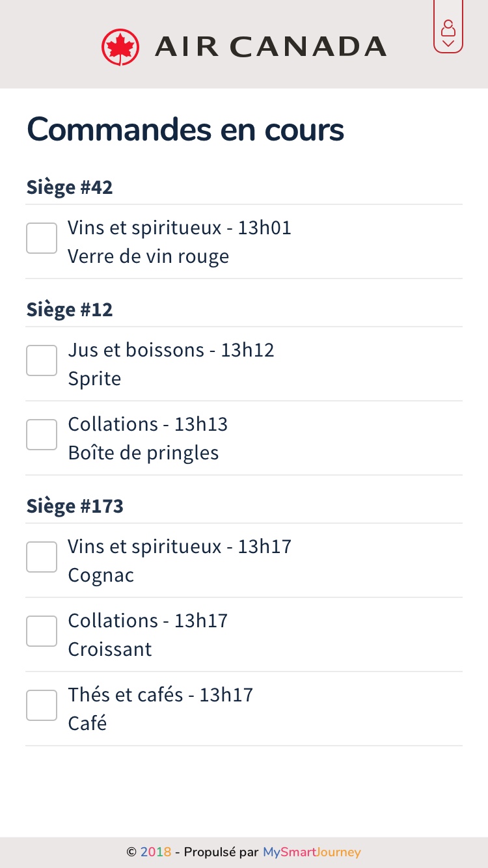Toggle the Café order checkbox

point(42,705)
